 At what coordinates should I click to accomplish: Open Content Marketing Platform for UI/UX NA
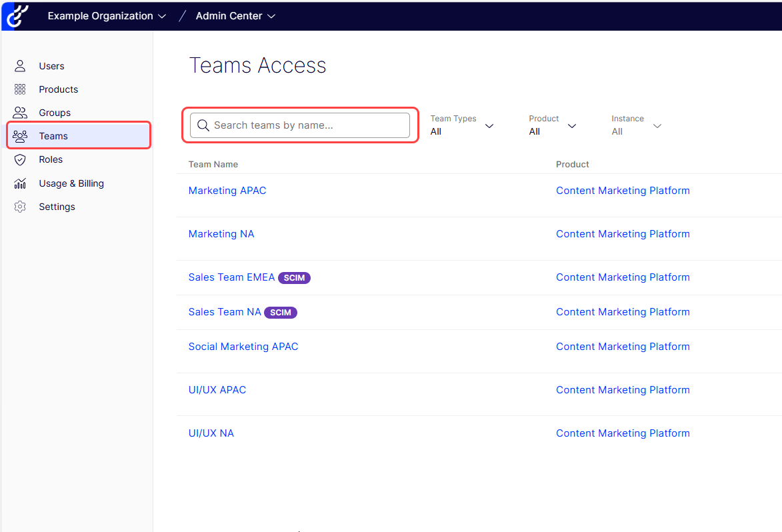(623, 433)
